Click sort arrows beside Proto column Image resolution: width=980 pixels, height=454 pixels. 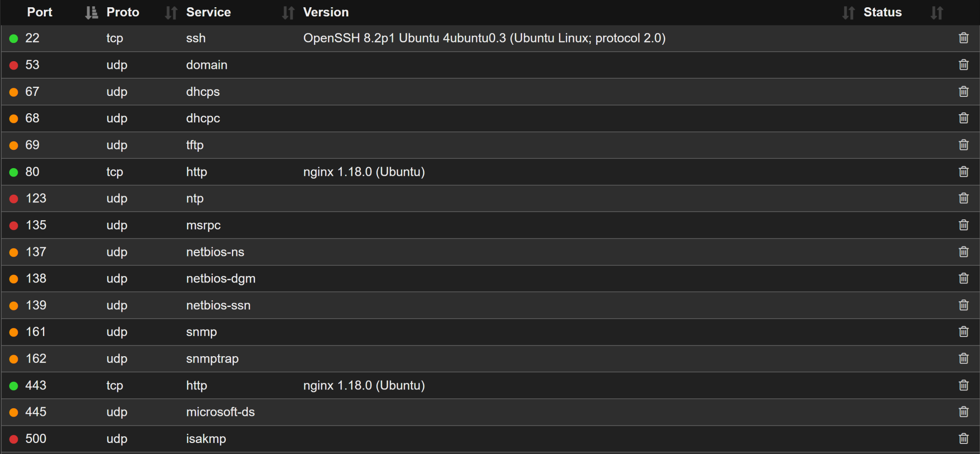coord(171,13)
